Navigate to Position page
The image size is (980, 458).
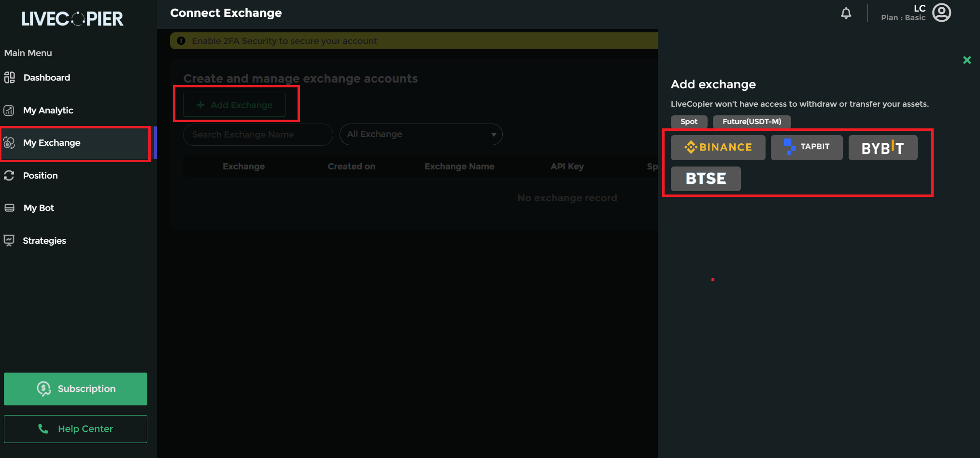click(41, 176)
